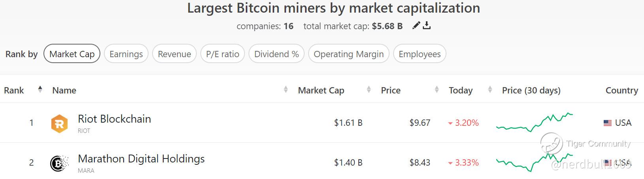The height and width of the screenshot is (179, 644).
Task: Sort using the Name column arrows
Action: click(286, 90)
